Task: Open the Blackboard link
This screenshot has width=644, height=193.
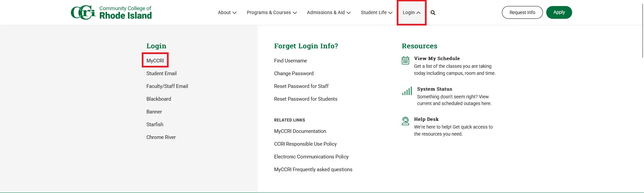Action: (159, 99)
